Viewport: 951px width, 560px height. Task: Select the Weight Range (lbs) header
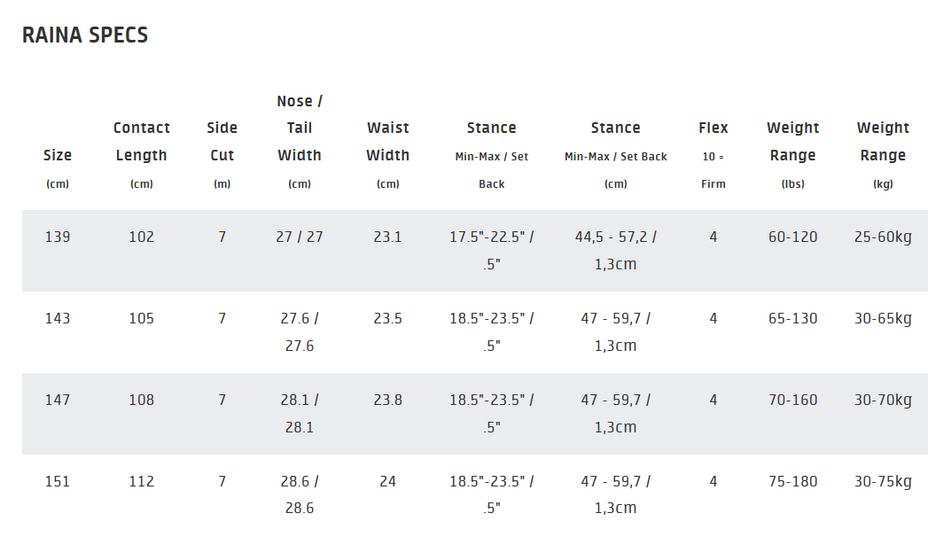pyautogui.click(x=793, y=142)
